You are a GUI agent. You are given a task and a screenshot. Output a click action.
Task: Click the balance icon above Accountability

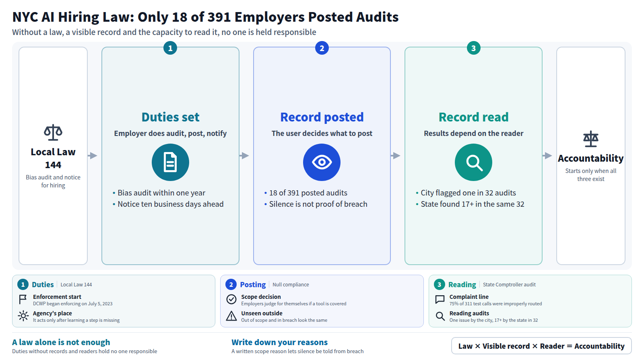coord(591,139)
